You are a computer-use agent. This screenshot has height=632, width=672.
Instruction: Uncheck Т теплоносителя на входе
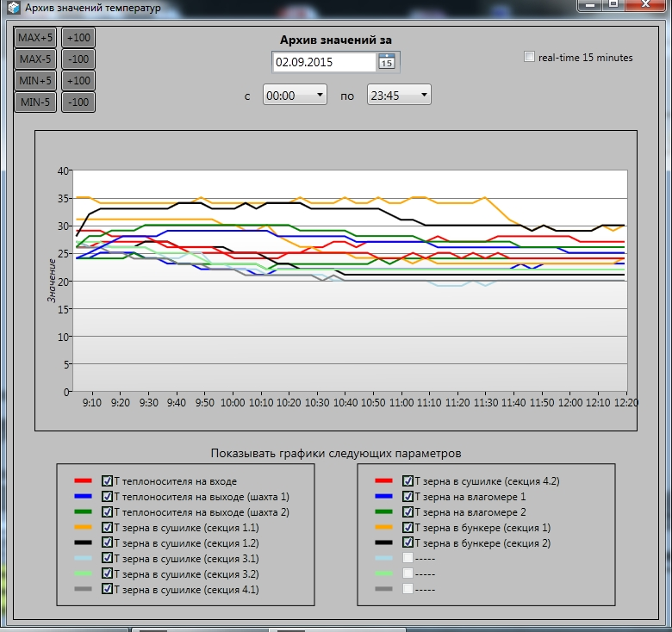point(108,481)
